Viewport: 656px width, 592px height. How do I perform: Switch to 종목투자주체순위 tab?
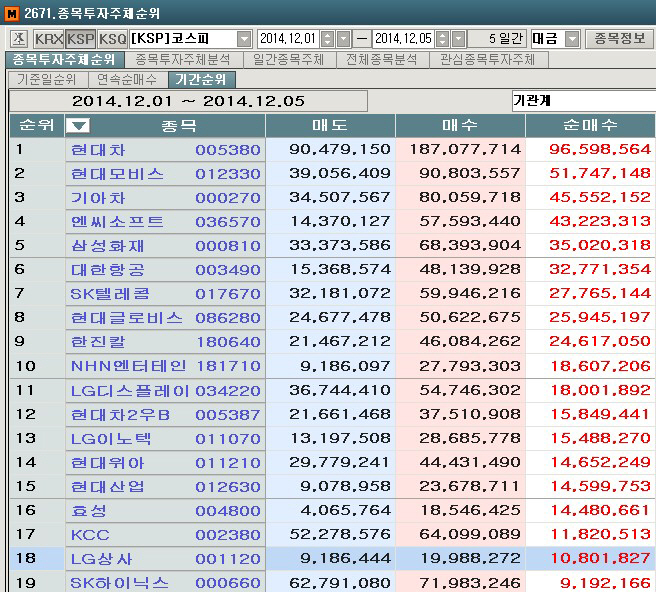tap(64, 60)
